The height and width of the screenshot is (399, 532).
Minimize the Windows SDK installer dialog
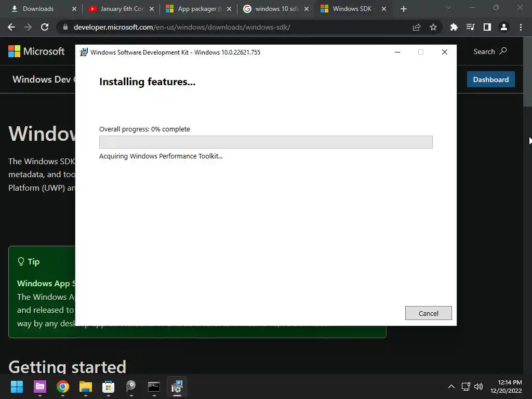point(397,52)
